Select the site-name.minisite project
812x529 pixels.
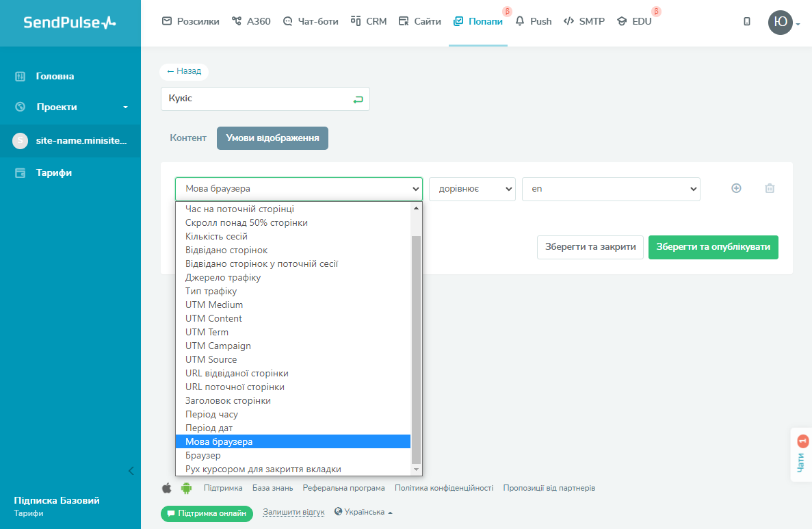tap(70, 140)
